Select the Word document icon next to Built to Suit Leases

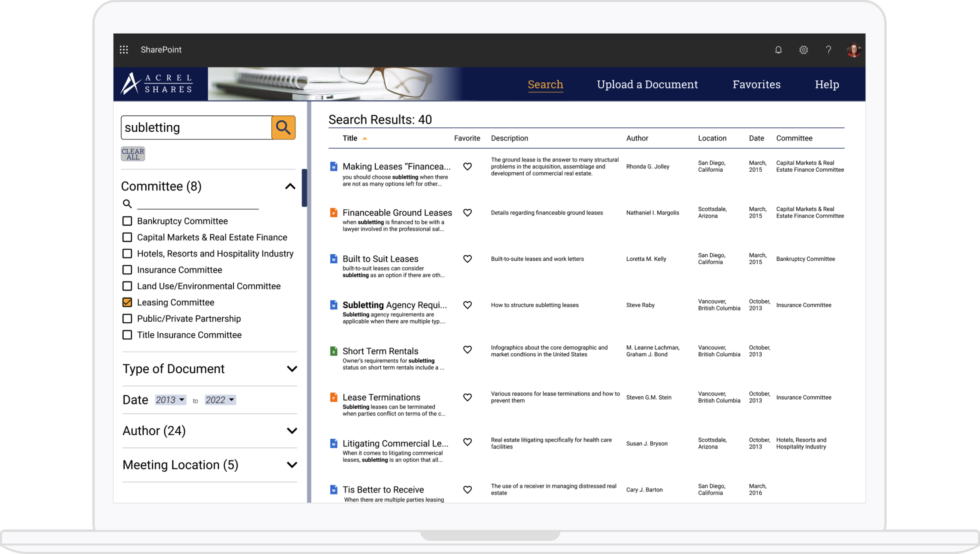(334, 259)
